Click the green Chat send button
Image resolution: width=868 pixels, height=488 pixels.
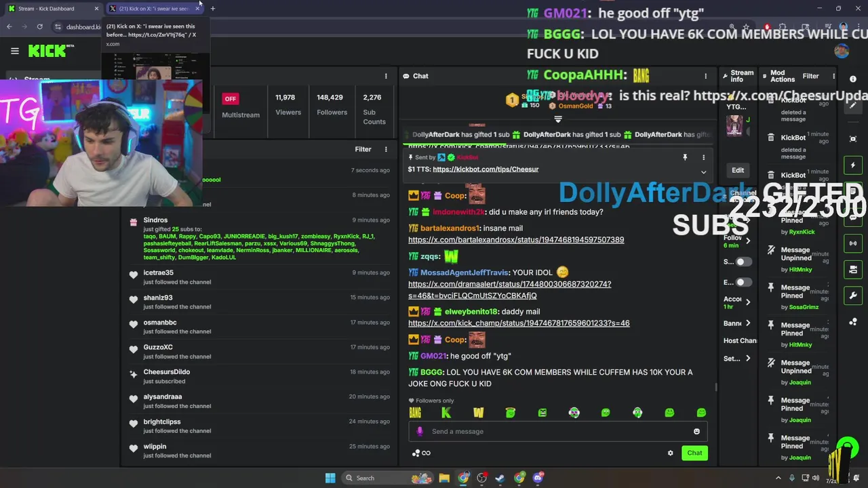click(694, 453)
